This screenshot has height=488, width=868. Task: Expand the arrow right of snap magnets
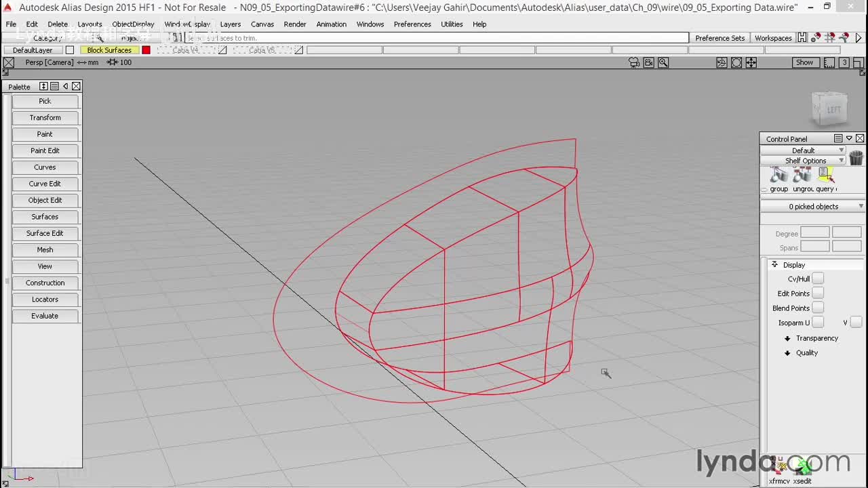[x=859, y=38]
